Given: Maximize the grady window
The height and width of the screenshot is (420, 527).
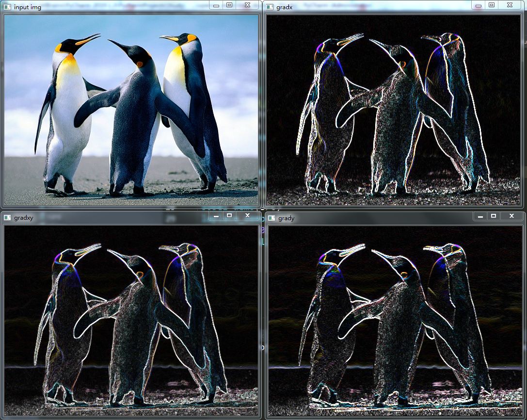Looking at the screenshot, I should click(x=494, y=216).
